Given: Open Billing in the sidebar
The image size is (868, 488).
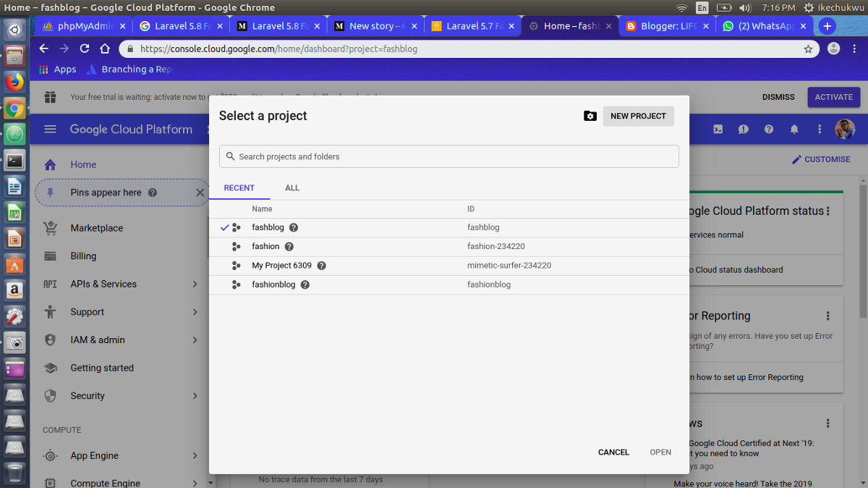Looking at the screenshot, I should coord(83,256).
